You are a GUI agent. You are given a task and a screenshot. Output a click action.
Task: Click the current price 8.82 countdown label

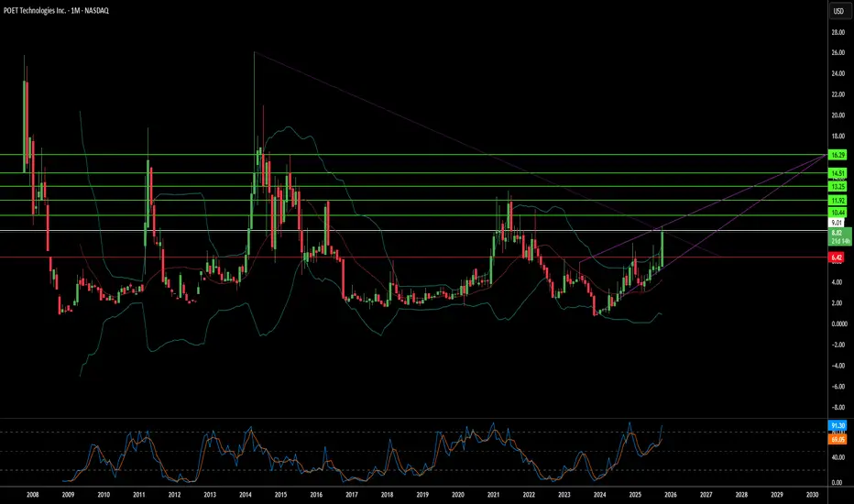tap(840, 236)
